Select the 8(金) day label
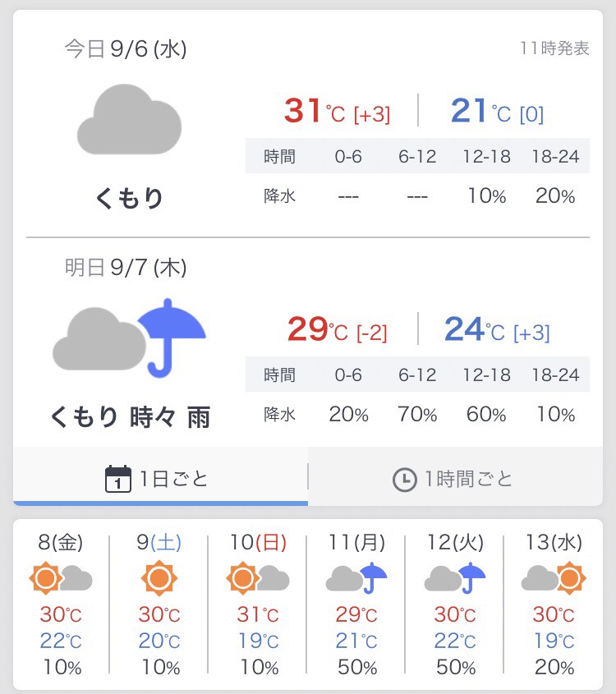This screenshot has width=616, height=694. tap(61, 543)
